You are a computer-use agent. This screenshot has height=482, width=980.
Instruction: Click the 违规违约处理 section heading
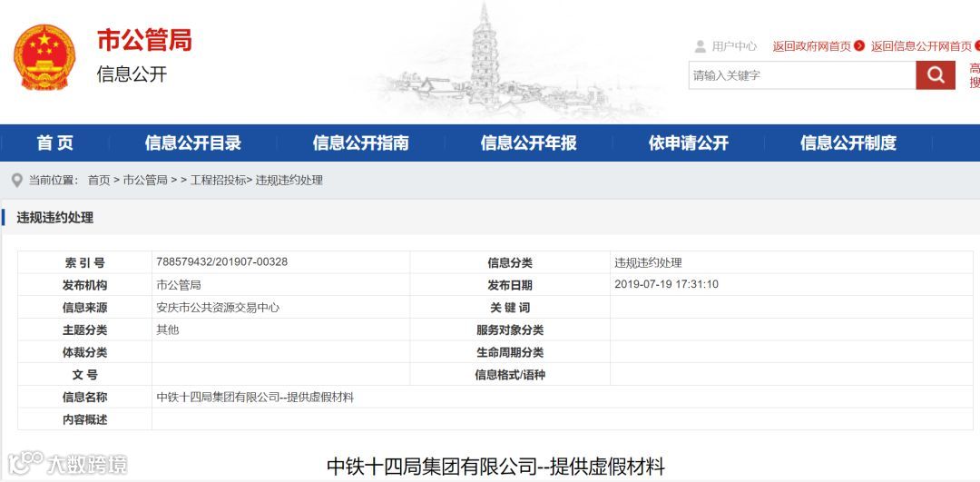[x=55, y=218]
